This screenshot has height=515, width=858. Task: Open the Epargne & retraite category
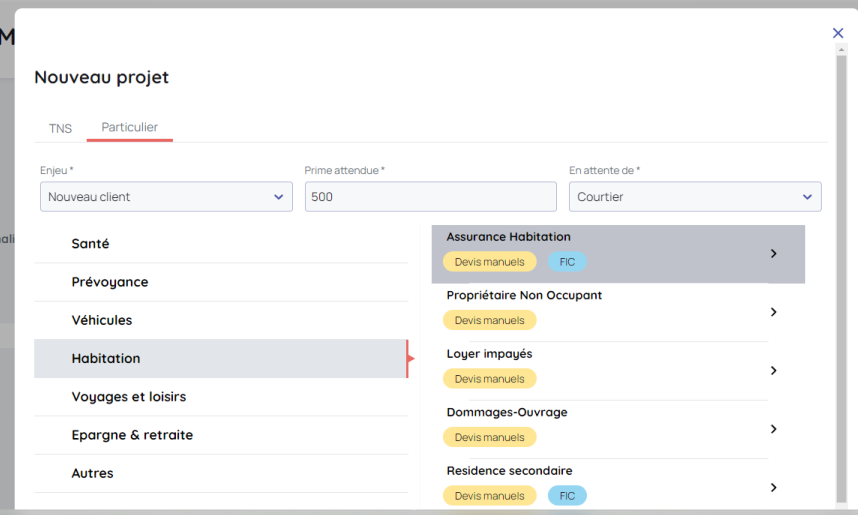132,435
